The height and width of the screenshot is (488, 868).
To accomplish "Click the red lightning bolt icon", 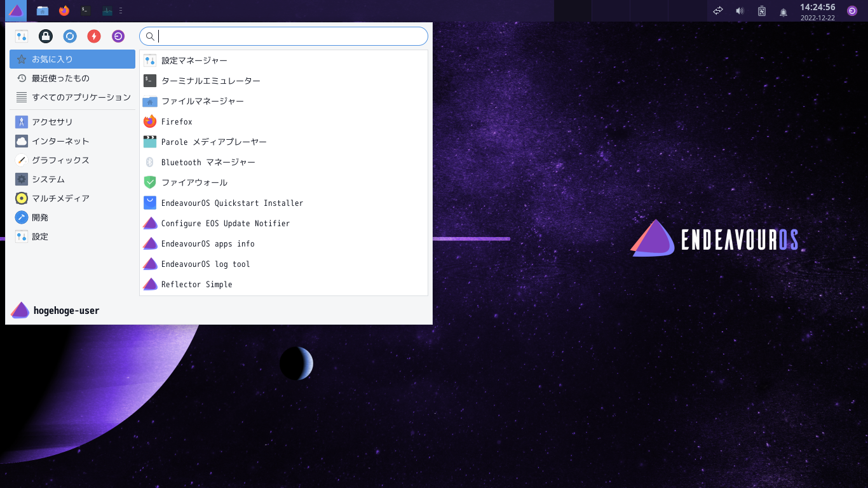I will point(94,36).
